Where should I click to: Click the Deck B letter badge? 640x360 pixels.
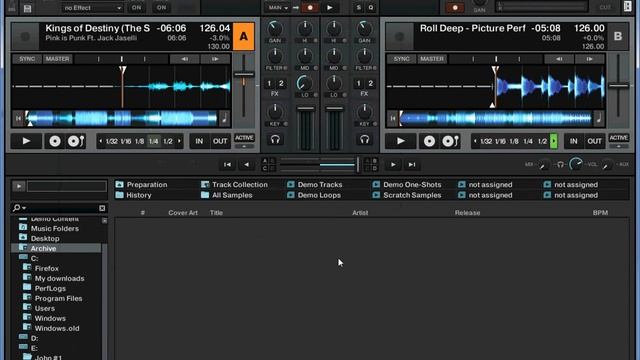[x=618, y=36]
